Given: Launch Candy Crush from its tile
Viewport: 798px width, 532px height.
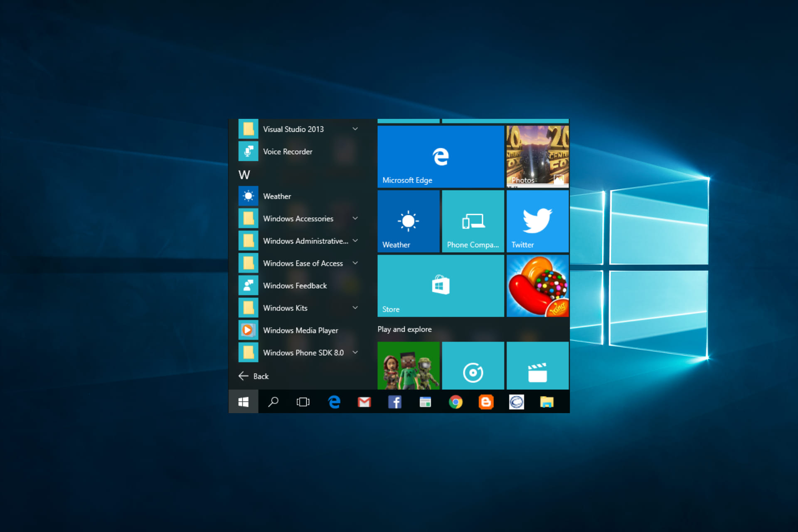Looking at the screenshot, I should coord(537,286).
